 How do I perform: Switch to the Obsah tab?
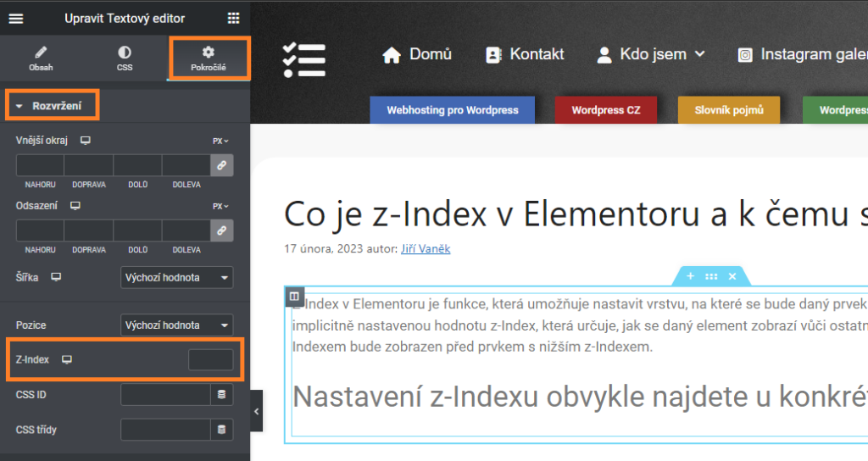pos(41,58)
